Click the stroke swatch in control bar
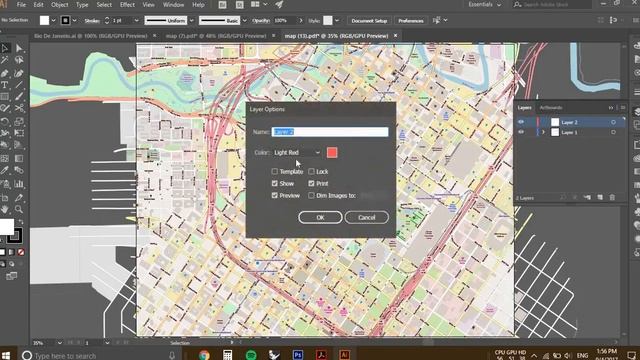The image size is (640, 360). pos(65,20)
